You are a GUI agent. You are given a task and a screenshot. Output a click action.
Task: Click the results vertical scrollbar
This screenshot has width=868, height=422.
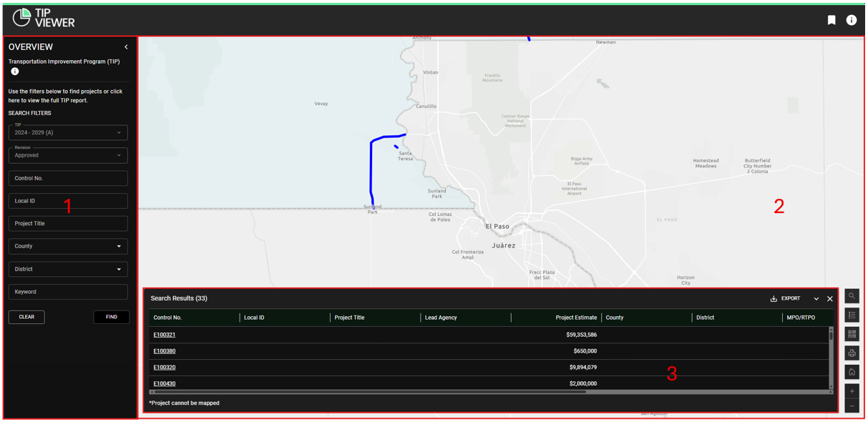coord(831,335)
